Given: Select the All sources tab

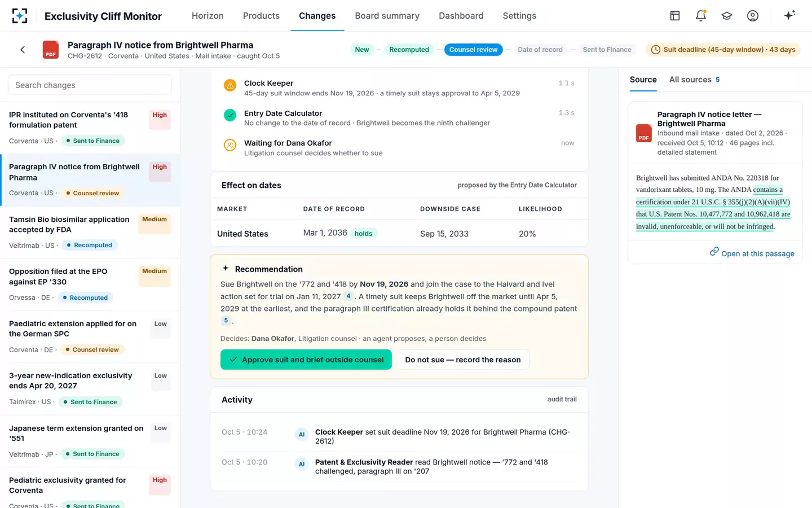Looking at the screenshot, I should [694, 80].
